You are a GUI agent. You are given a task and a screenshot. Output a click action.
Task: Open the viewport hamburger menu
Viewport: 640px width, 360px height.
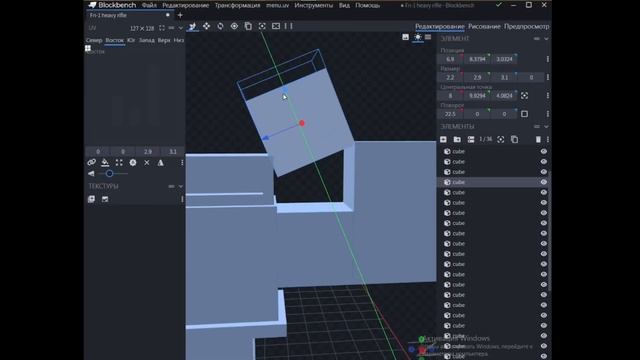pyautogui.click(x=428, y=37)
